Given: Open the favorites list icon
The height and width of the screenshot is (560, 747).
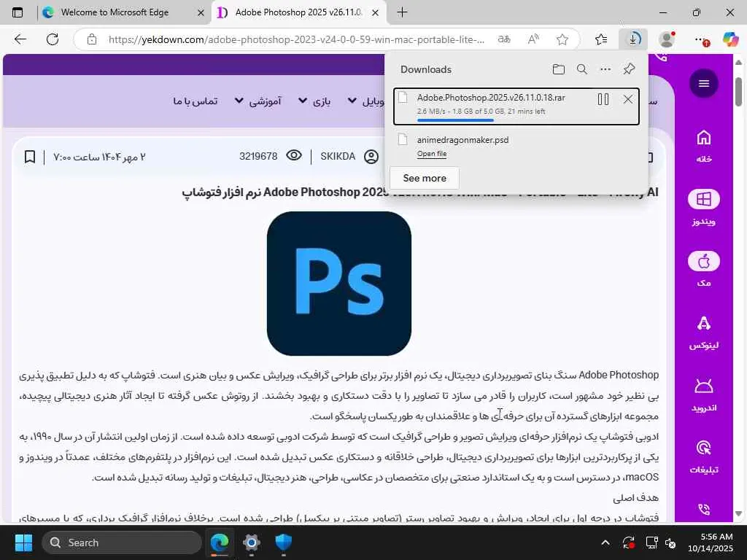Looking at the screenshot, I should tap(601, 39).
